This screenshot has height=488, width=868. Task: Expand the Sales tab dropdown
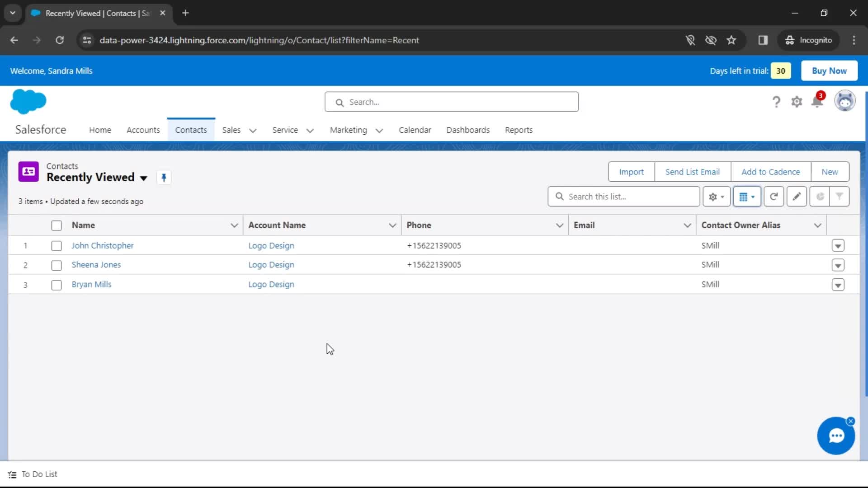[253, 131]
